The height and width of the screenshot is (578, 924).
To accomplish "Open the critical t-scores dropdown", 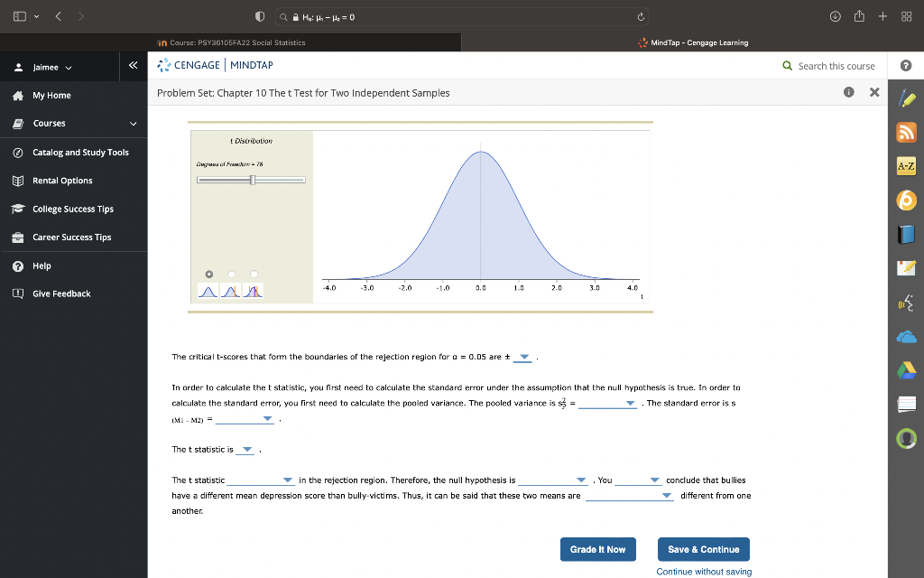I will (x=522, y=357).
